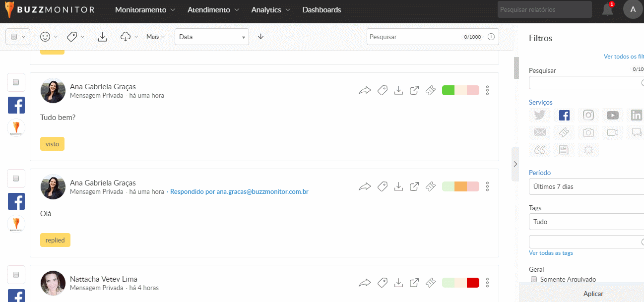This screenshot has height=302, width=644.
Task: Filter by Twitter service icon
Action: (540, 115)
